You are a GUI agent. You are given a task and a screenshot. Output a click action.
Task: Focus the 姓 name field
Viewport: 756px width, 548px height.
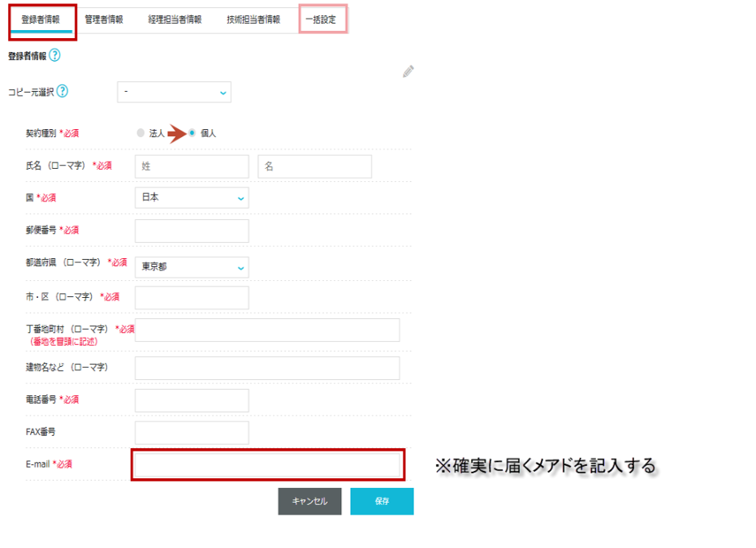192,166
